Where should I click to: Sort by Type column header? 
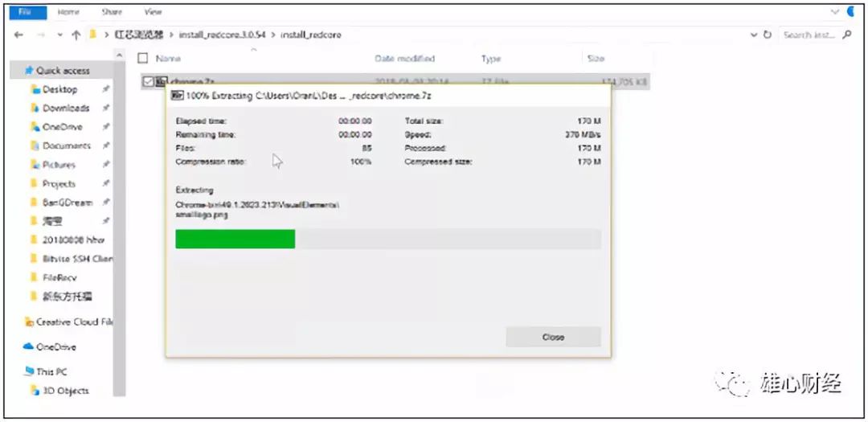(490, 58)
